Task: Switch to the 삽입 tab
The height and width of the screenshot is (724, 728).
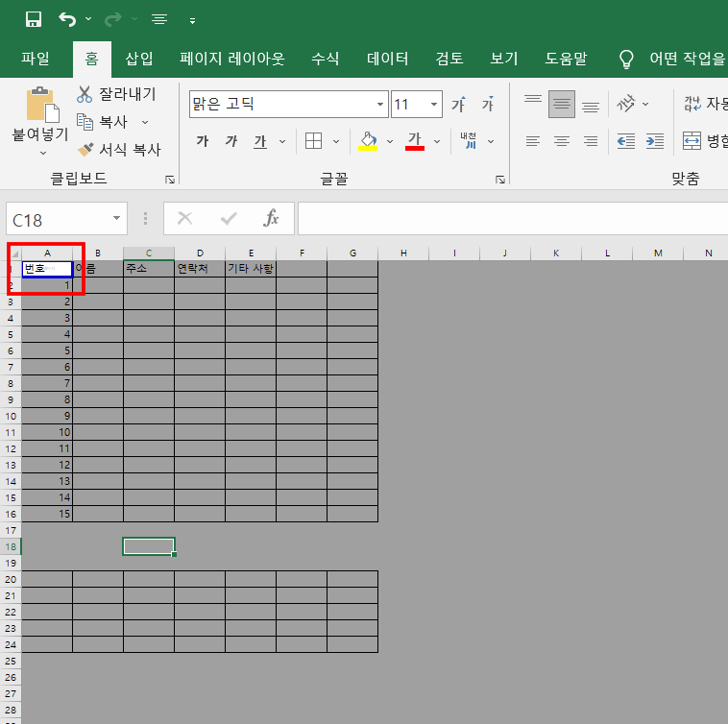Action: [139, 59]
